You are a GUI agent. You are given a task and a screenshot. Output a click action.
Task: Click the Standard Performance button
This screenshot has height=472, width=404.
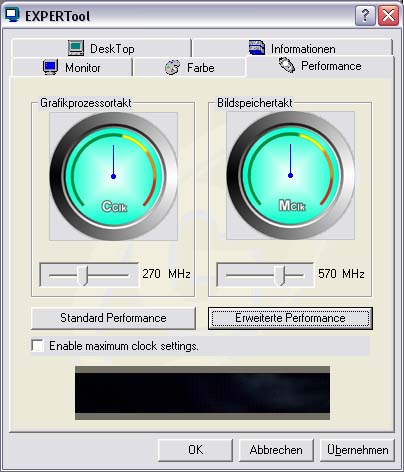tap(113, 318)
